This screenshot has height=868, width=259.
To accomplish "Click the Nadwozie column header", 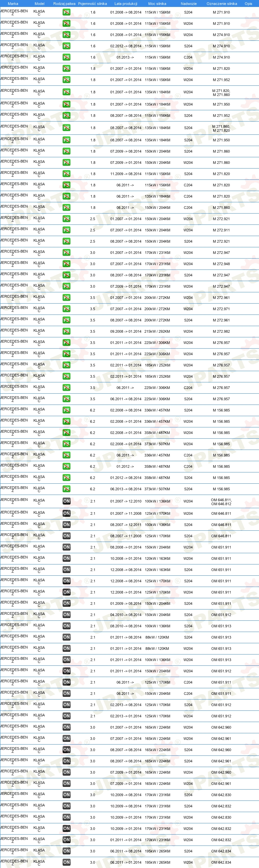I will [188, 4].
